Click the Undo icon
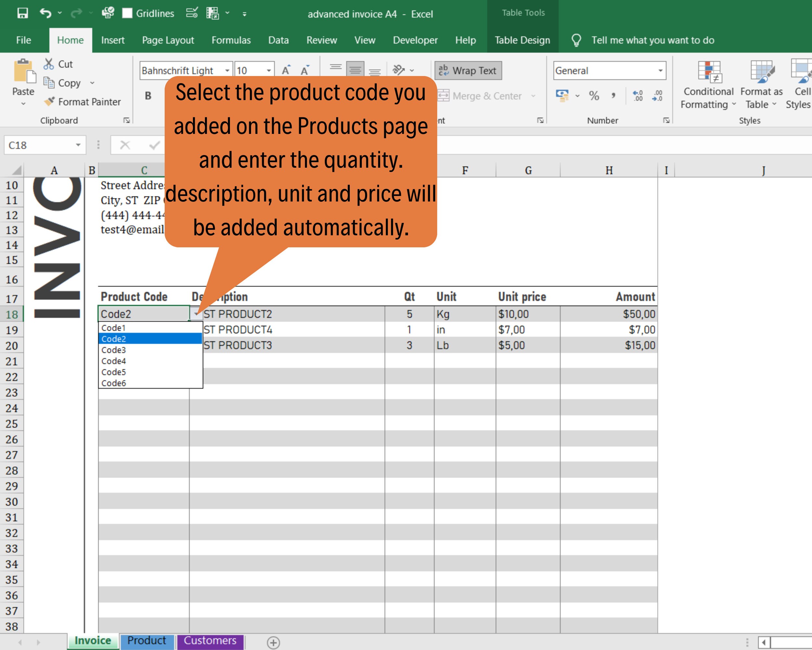The image size is (812, 650). [x=45, y=13]
